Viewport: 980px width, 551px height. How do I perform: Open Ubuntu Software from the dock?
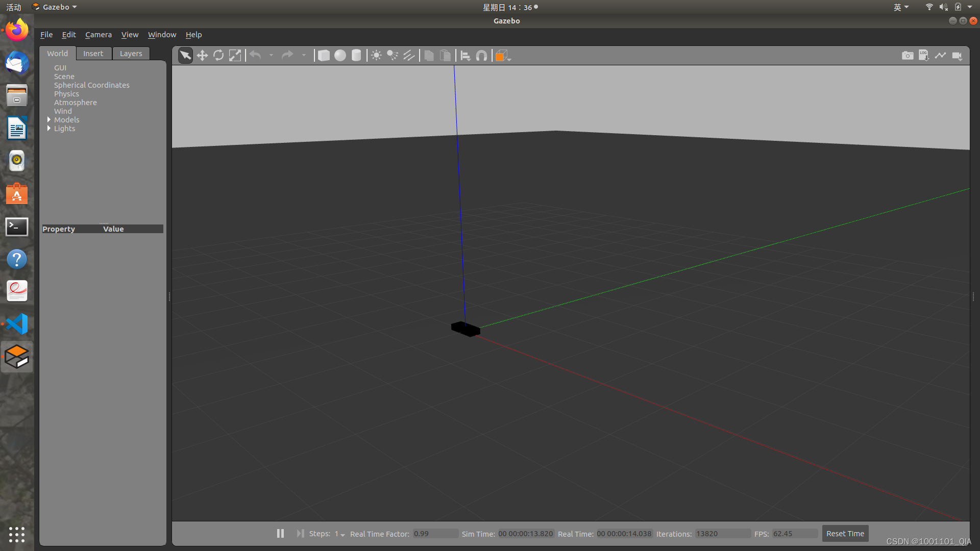point(17,194)
